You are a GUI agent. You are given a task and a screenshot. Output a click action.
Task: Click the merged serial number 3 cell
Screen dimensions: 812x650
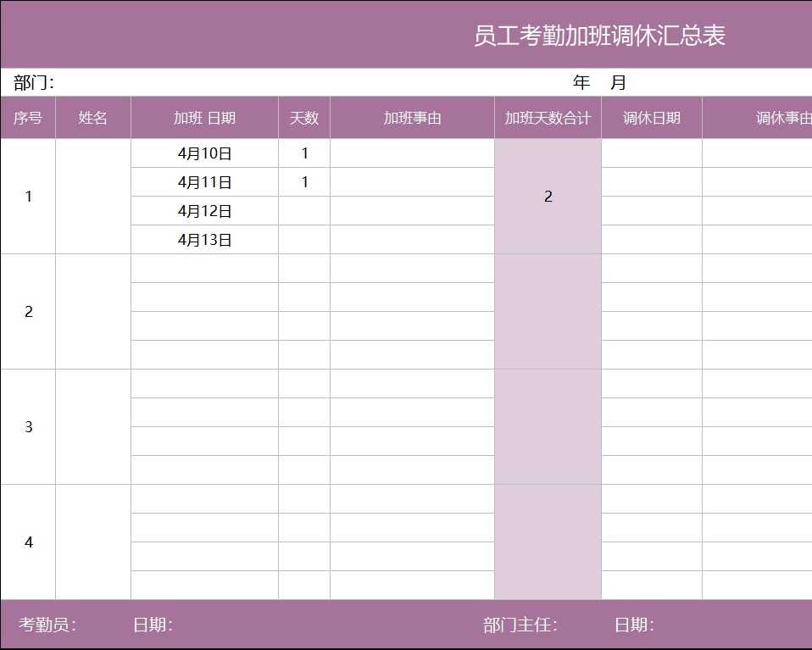(28, 427)
